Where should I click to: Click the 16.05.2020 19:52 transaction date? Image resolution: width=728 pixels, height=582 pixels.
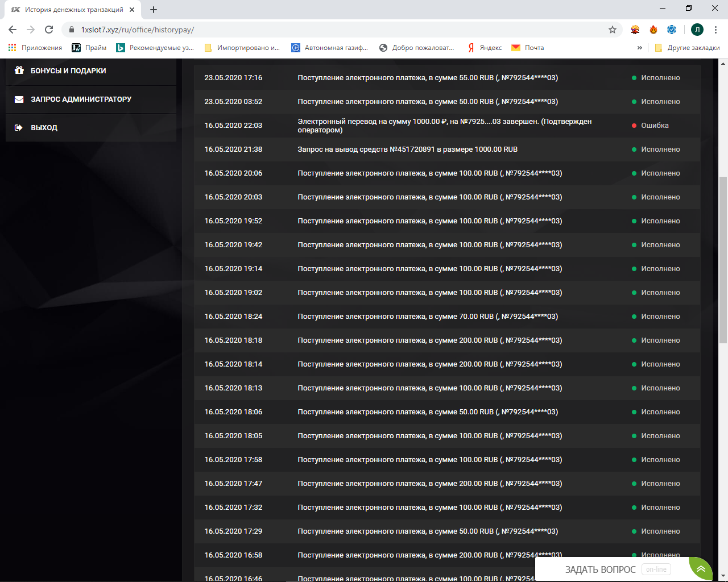pyautogui.click(x=233, y=221)
